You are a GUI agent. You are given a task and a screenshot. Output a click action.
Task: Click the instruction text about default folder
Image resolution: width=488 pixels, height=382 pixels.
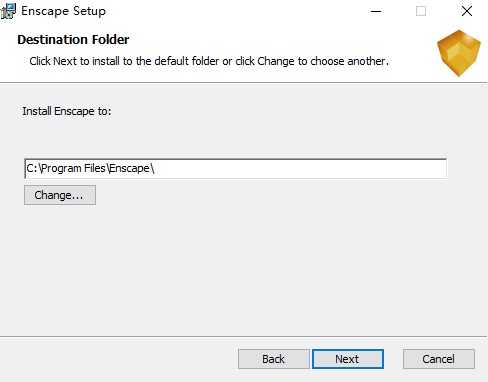click(209, 61)
